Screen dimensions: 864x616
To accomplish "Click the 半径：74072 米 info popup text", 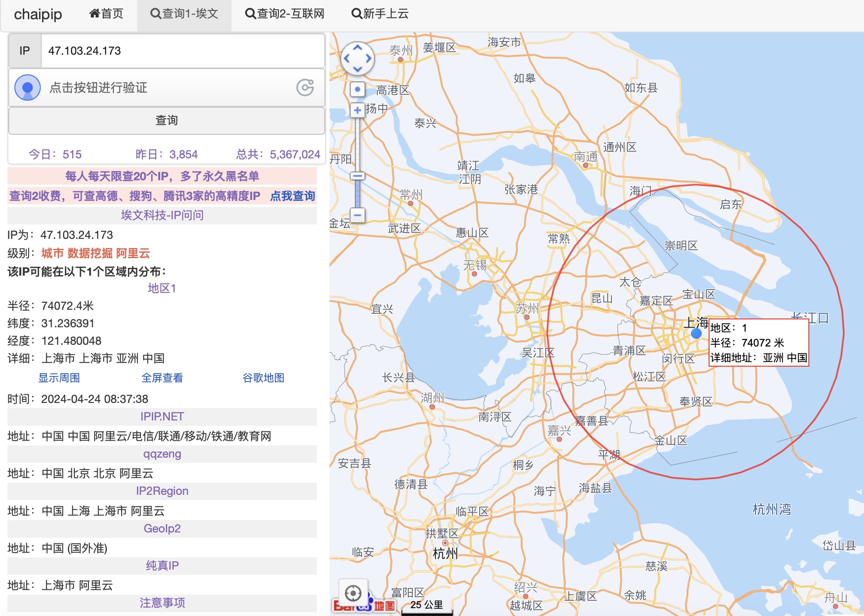I will click(747, 343).
